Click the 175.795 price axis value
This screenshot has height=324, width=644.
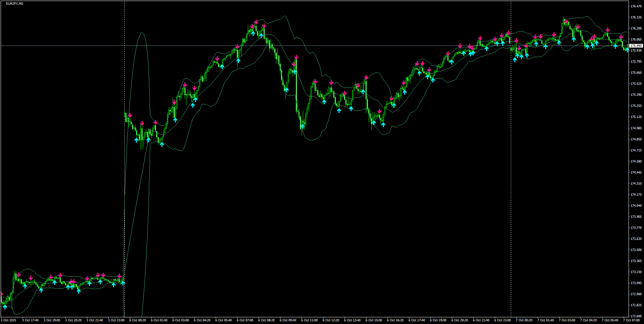click(636, 62)
